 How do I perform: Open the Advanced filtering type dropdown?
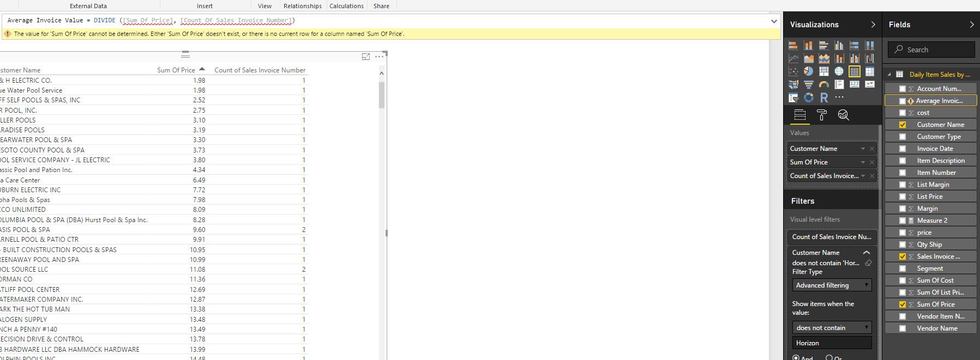pyautogui.click(x=832, y=285)
